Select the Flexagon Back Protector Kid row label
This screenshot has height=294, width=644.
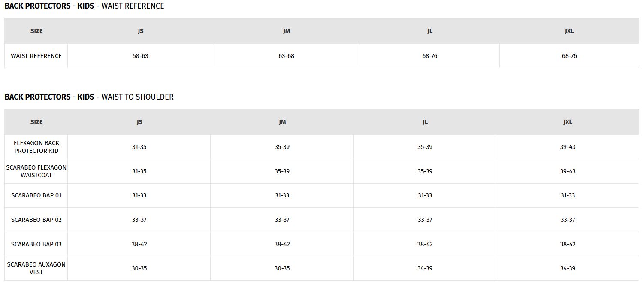[x=36, y=147]
